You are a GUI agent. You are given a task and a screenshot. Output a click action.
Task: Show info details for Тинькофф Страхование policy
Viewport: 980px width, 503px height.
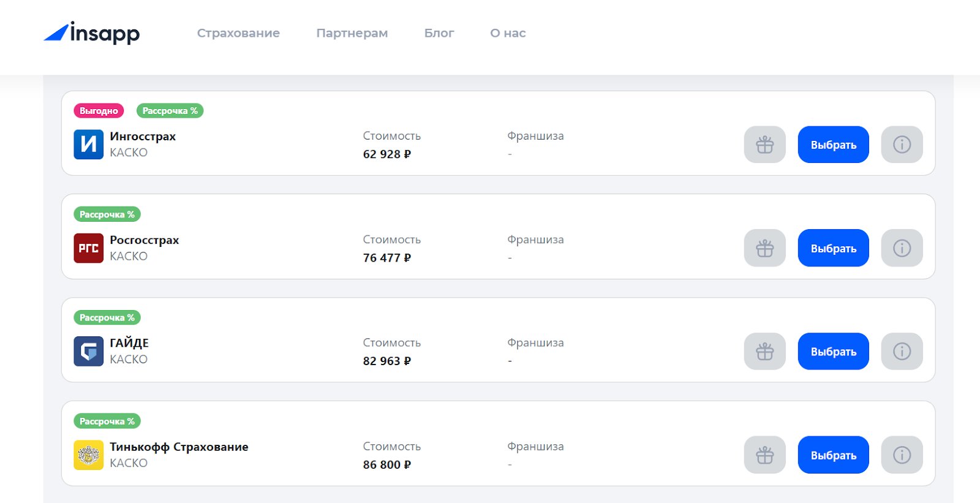(x=902, y=455)
